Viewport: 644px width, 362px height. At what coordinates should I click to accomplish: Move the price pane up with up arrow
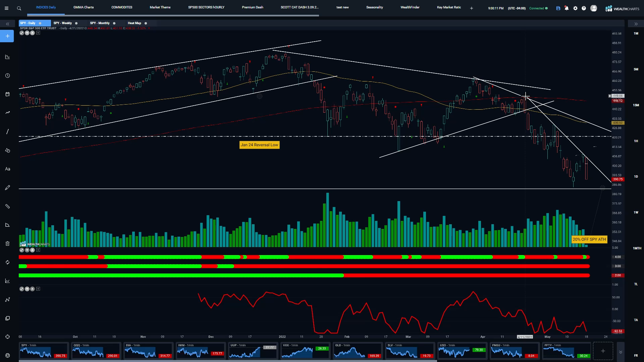[33, 33]
